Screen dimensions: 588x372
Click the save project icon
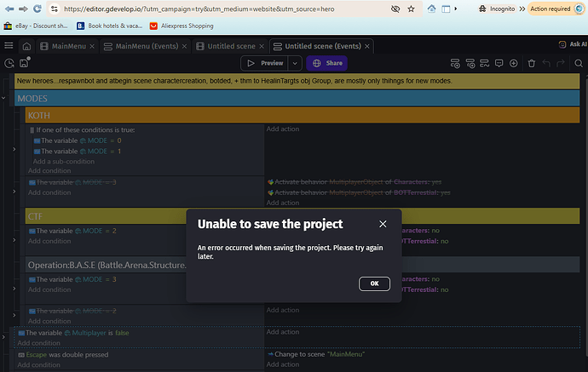pyautogui.click(x=22, y=63)
